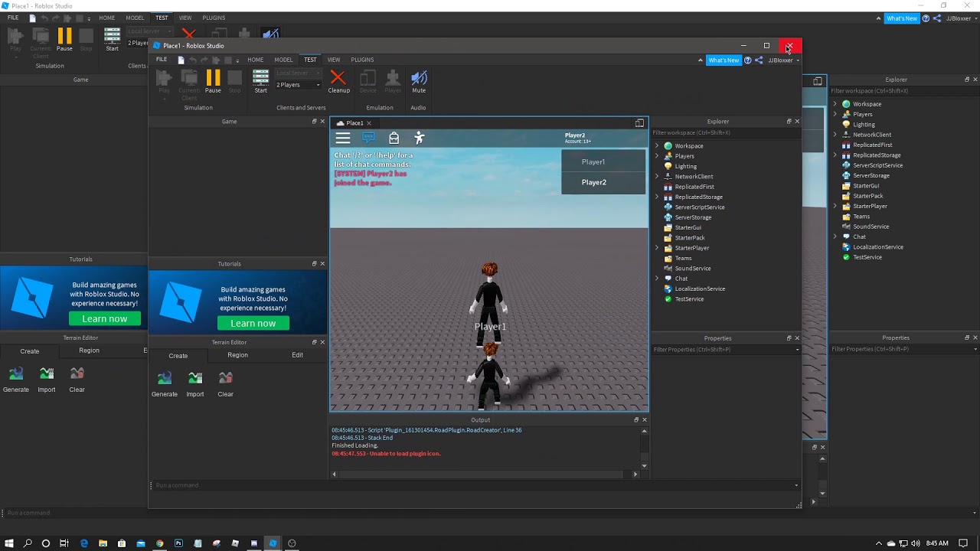
Task: Mute audio with the speaker icon
Action: click(x=419, y=81)
